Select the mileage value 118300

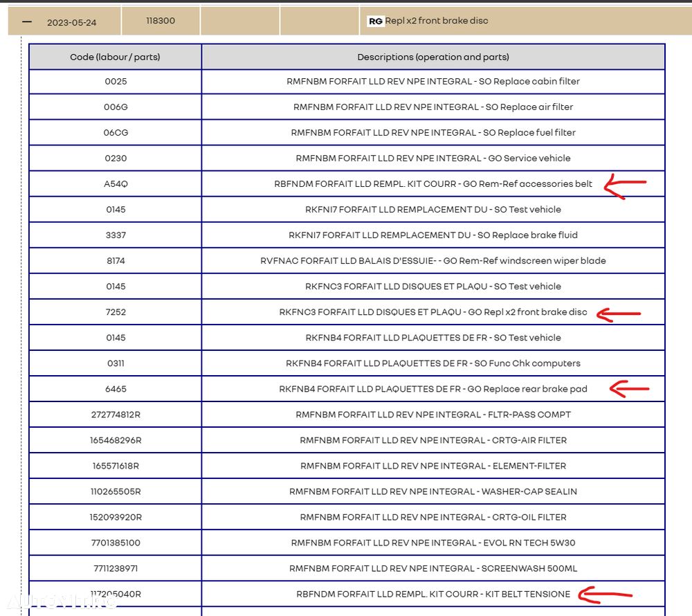tap(161, 21)
